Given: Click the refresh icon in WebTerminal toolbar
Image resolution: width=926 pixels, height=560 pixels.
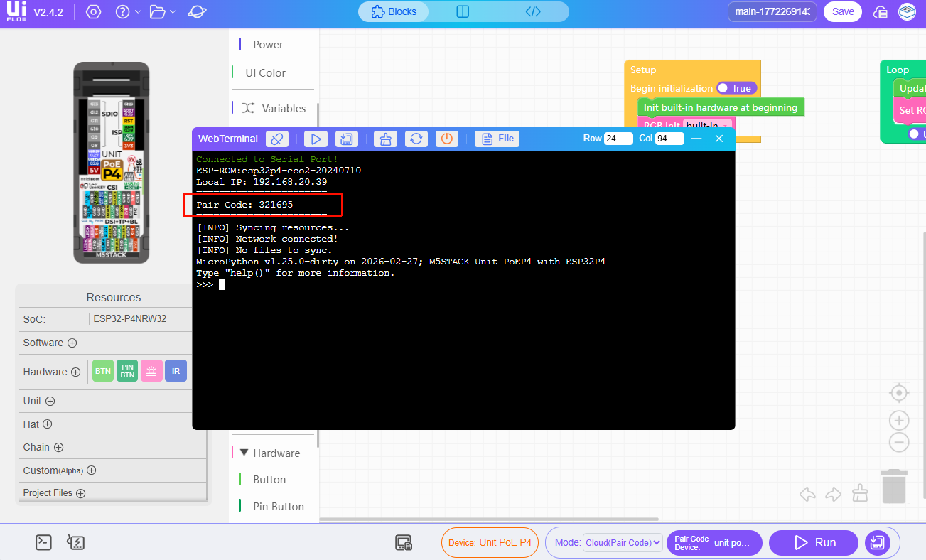Looking at the screenshot, I should coord(416,139).
